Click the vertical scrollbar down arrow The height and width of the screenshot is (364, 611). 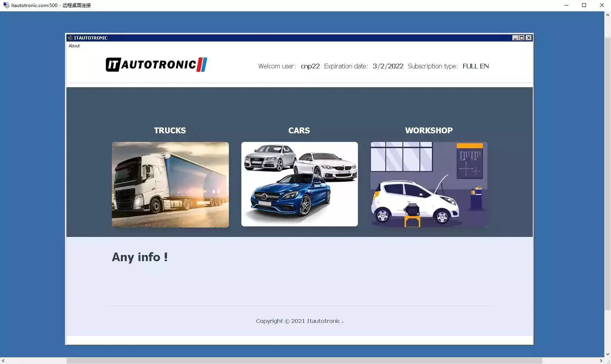607,354
